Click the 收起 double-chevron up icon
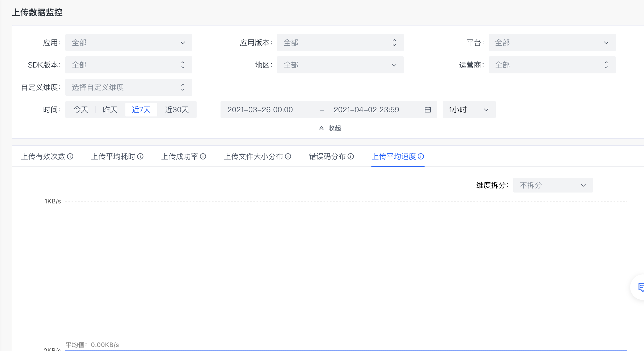This screenshot has width=644, height=351. tap(321, 128)
